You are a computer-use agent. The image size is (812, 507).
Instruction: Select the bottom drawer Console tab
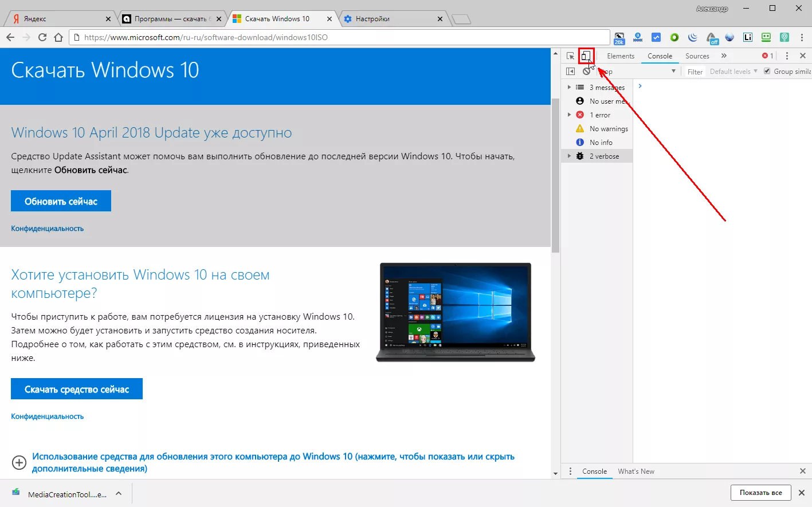tap(594, 471)
